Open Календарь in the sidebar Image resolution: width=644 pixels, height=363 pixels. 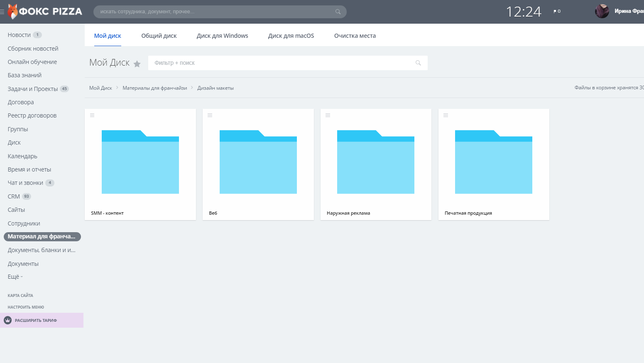point(22,156)
